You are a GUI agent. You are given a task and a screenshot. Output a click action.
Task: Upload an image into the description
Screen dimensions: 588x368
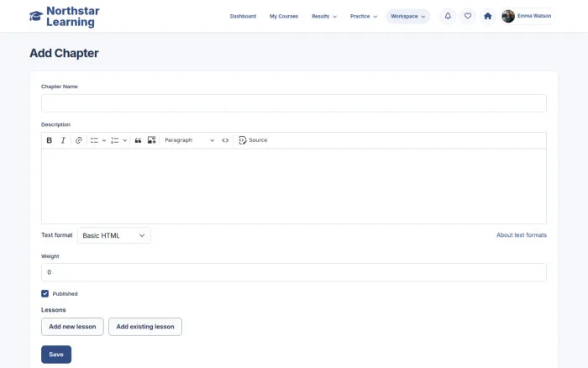[x=151, y=140]
